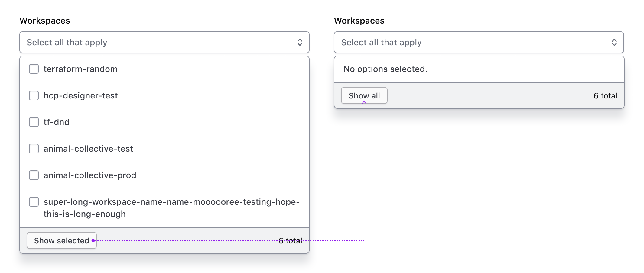Enable the animal-collective-test checkbox
Image resolution: width=644 pixels, height=273 pixels.
click(x=34, y=149)
